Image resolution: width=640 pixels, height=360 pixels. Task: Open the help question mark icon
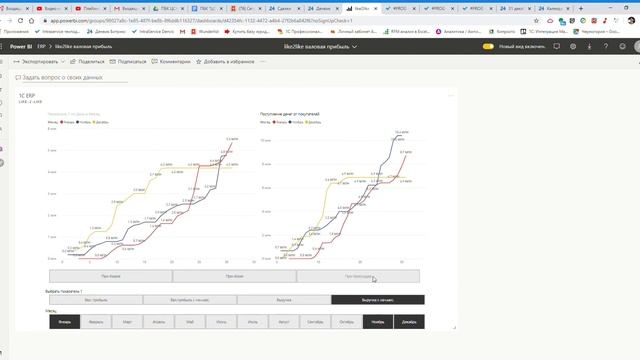click(606, 47)
